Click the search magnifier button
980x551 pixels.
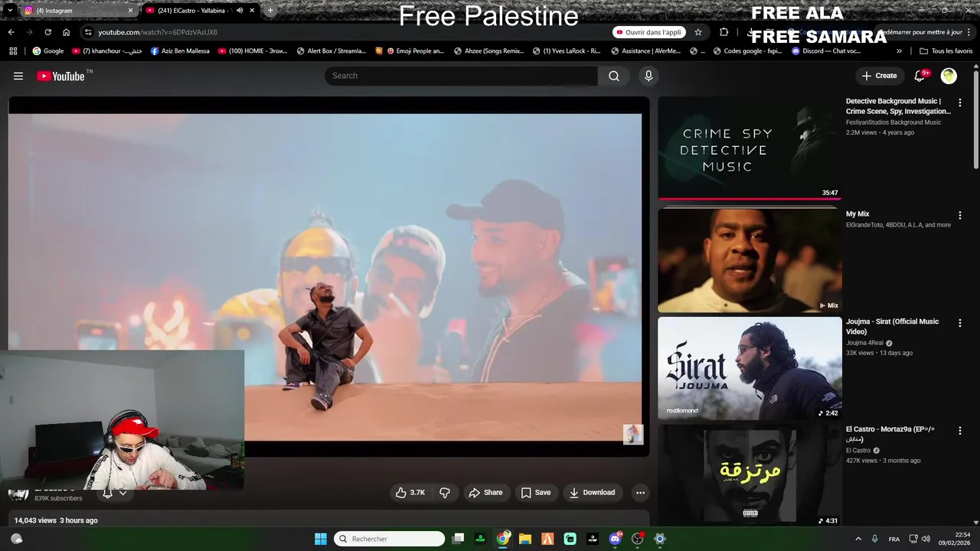point(614,76)
